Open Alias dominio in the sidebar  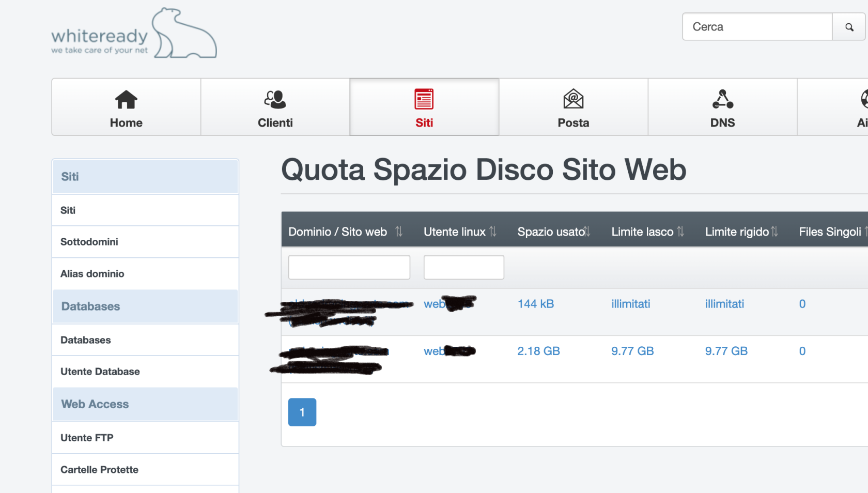click(145, 274)
